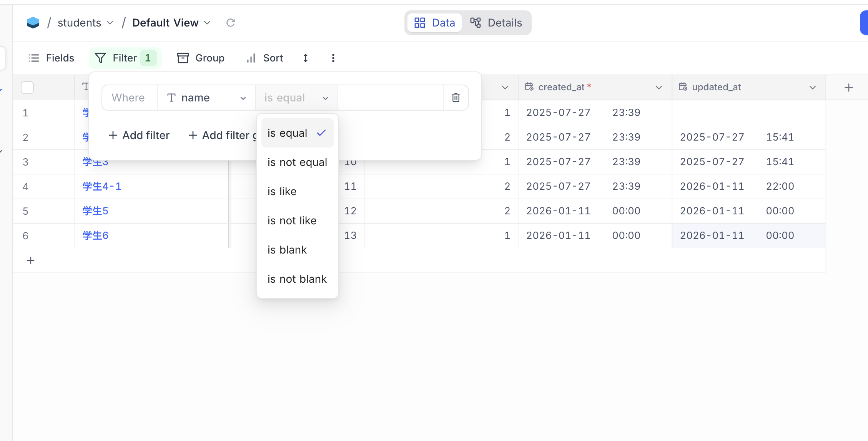Open the three-dot more options menu

point(333,58)
